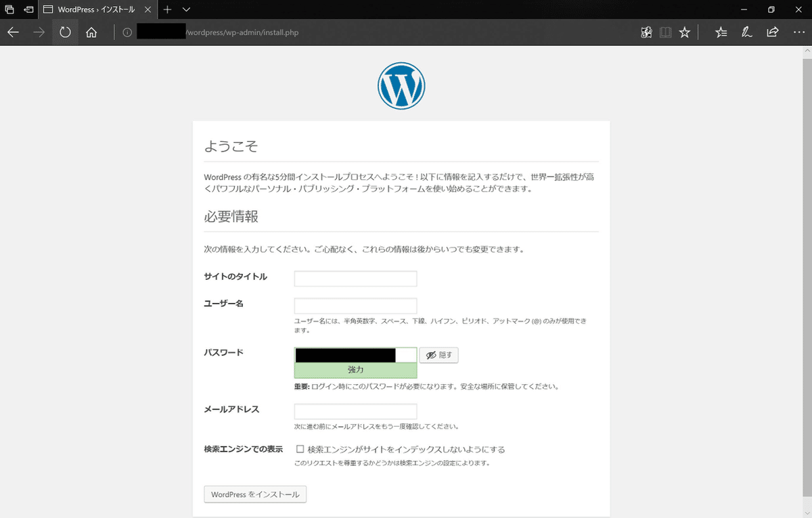812x518 pixels.
Task: Click the 次に進む前にメールアドレスをもう一度確認してください hint
Action: point(377,427)
